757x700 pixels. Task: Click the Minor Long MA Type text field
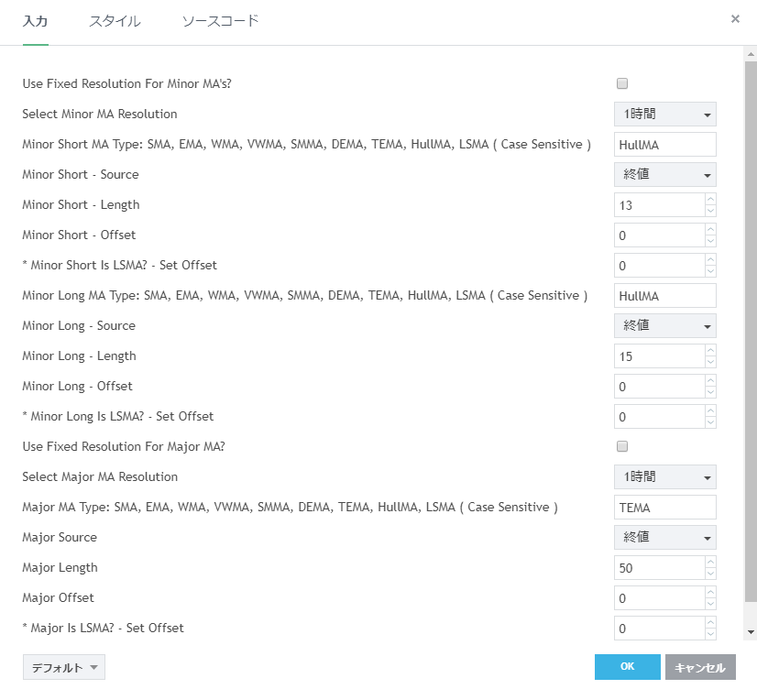click(x=664, y=295)
